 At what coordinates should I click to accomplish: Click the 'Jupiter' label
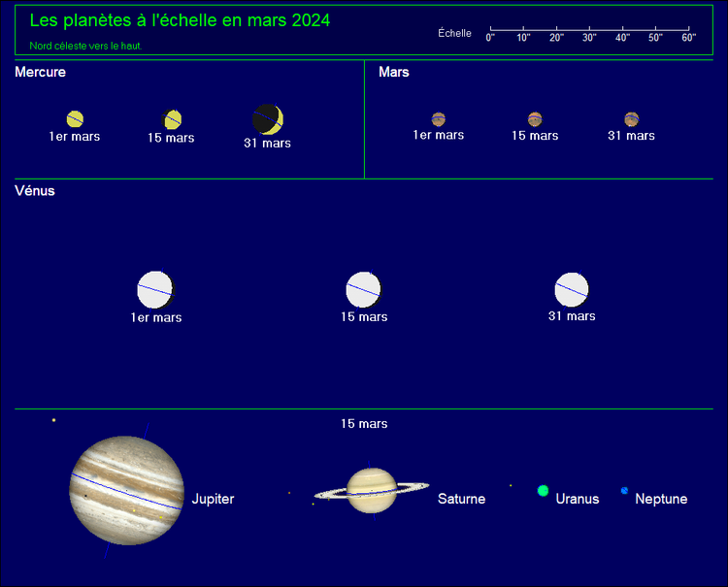pyautogui.click(x=214, y=499)
